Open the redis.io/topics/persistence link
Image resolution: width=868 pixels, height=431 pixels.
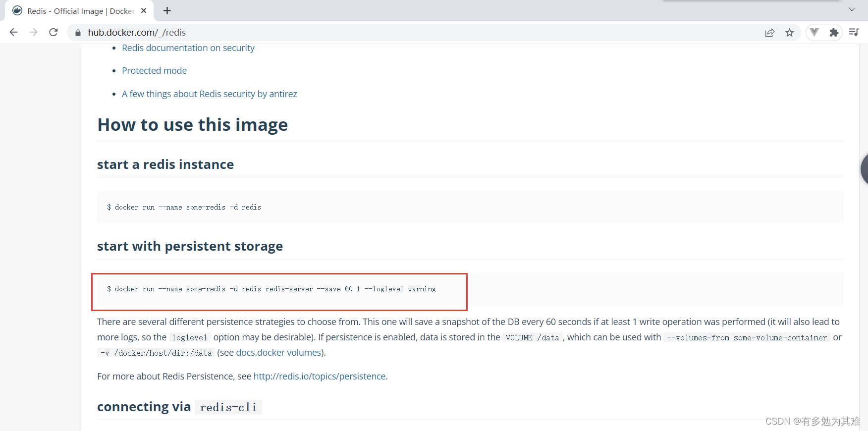tap(320, 377)
